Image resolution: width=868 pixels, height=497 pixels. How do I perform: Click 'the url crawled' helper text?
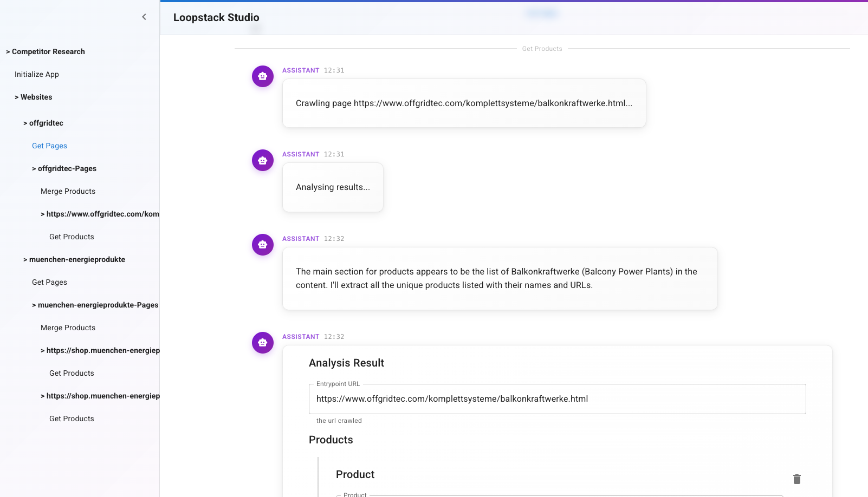(x=339, y=421)
